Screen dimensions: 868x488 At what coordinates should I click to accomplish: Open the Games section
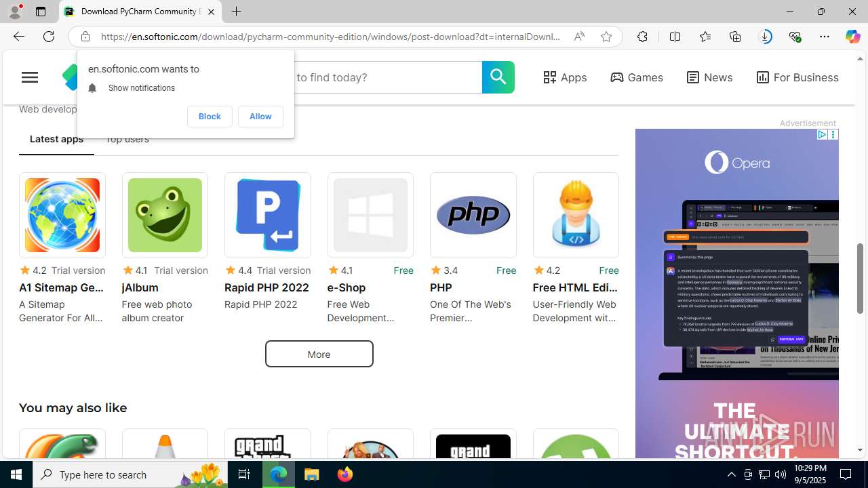pyautogui.click(x=637, y=77)
